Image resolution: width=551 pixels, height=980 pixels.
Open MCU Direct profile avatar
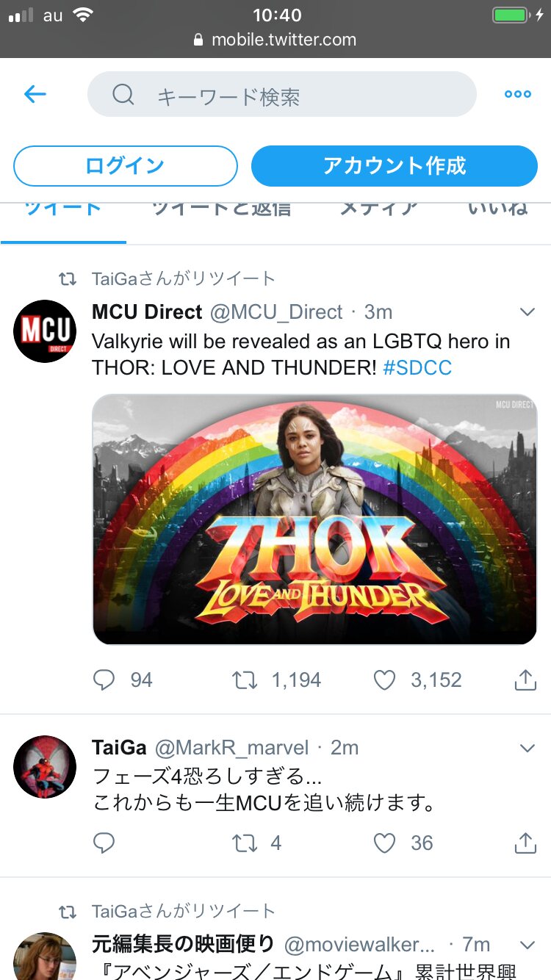(x=45, y=331)
